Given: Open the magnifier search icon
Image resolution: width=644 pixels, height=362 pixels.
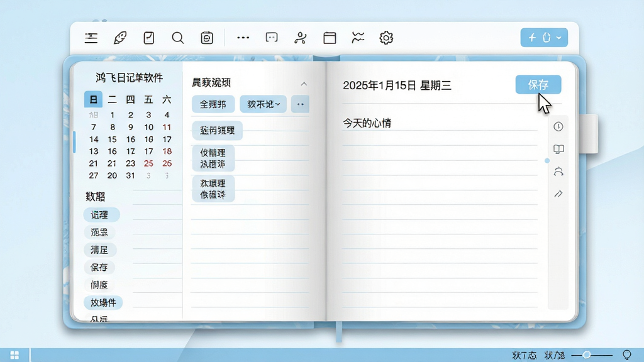Looking at the screenshot, I should coord(178,38).
